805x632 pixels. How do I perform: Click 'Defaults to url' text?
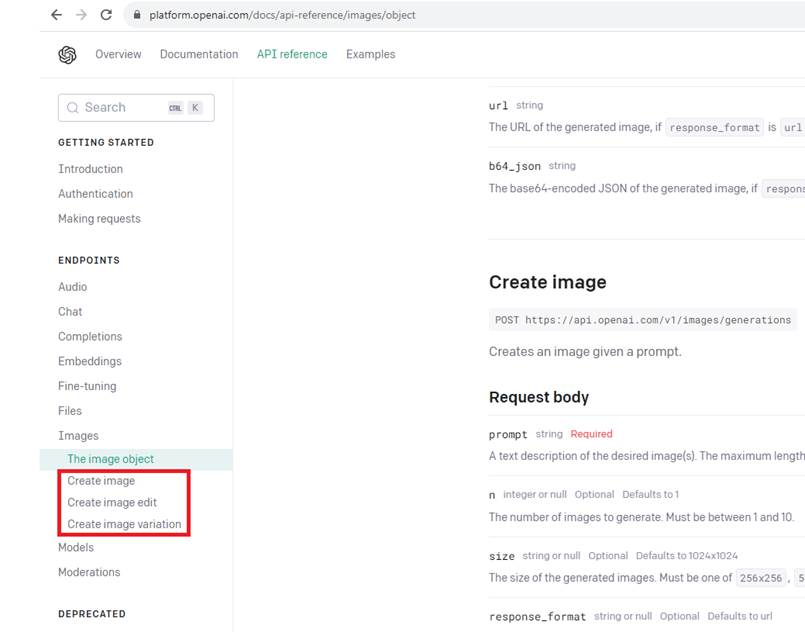tap(739, 617)
